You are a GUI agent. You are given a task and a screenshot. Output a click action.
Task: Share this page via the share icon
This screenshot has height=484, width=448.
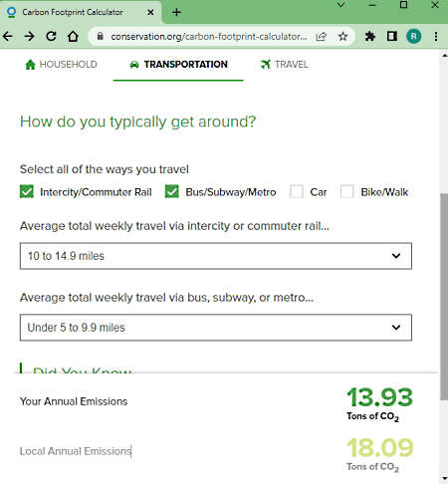pos(321,36)
